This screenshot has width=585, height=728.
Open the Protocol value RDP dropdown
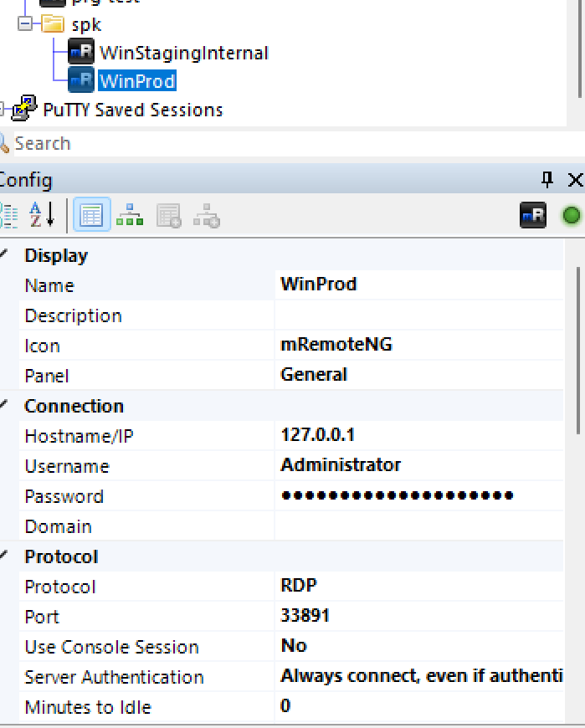click(x=419, y=586)
